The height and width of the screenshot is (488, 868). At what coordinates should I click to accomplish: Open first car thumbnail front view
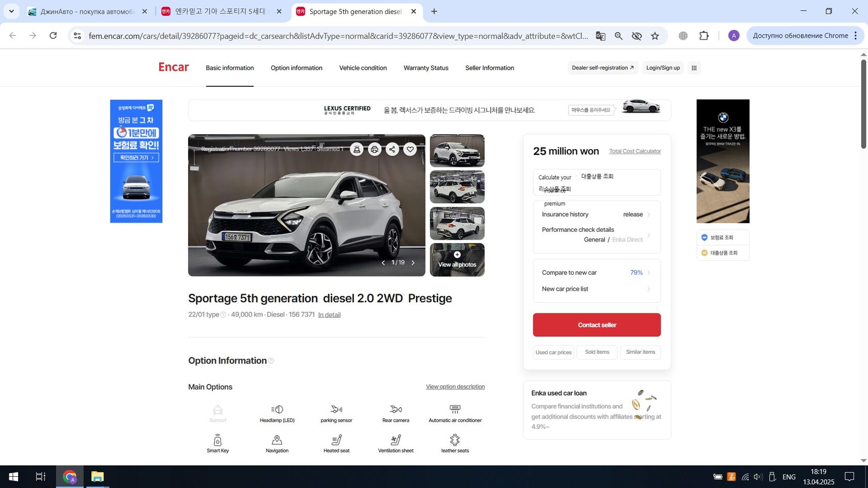(x=457, y=151)
